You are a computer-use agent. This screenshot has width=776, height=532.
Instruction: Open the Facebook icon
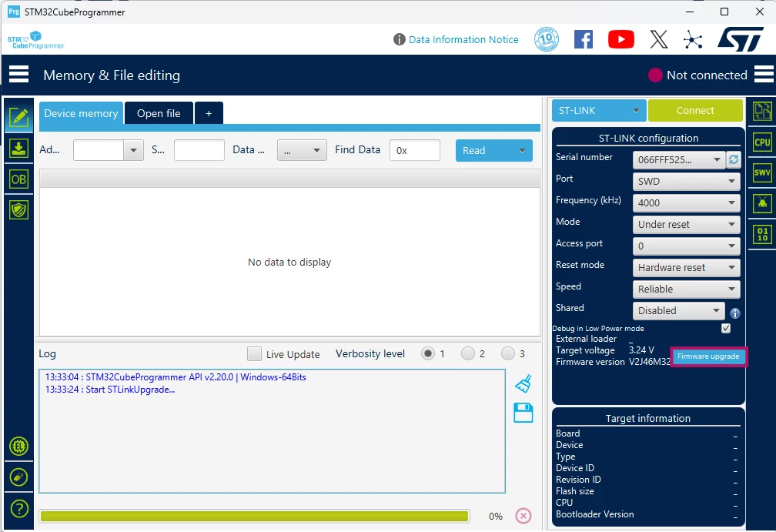click(x=584, y=39)
